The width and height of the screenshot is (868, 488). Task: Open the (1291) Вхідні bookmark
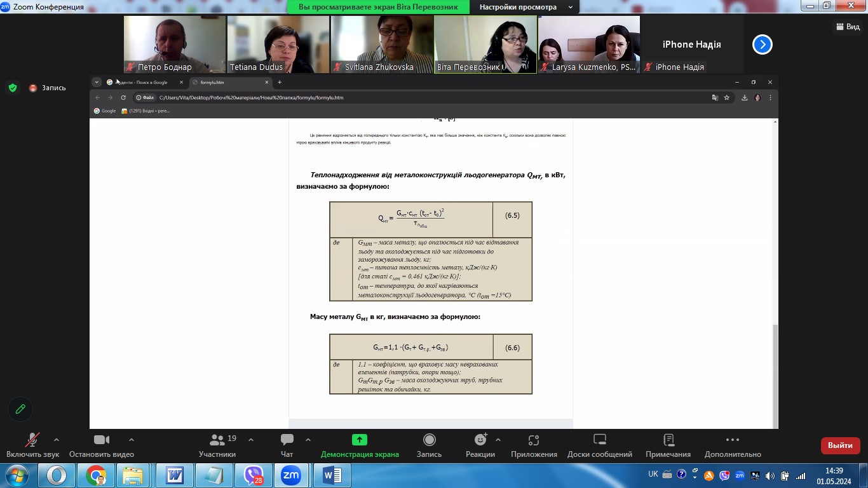[x=146, y=111]
